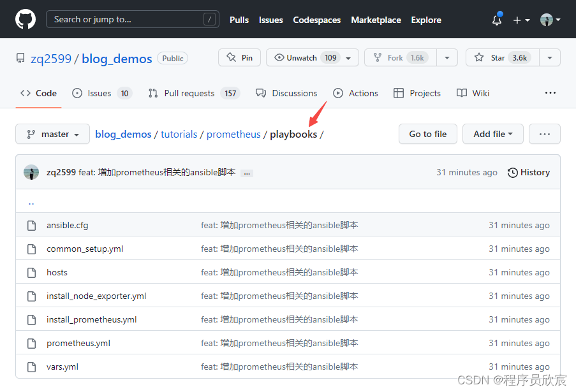Go to tutorials breadcrumb folder

click(x=179, y=134)
